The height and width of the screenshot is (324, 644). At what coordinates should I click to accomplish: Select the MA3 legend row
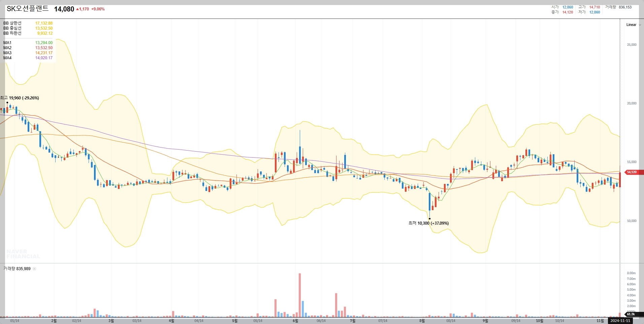(x=28, y=53)
